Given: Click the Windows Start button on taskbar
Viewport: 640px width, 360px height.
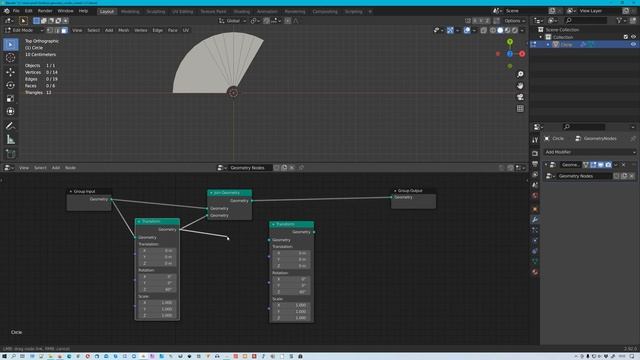Looking at the screenshot, I should [x=5, y=356].
